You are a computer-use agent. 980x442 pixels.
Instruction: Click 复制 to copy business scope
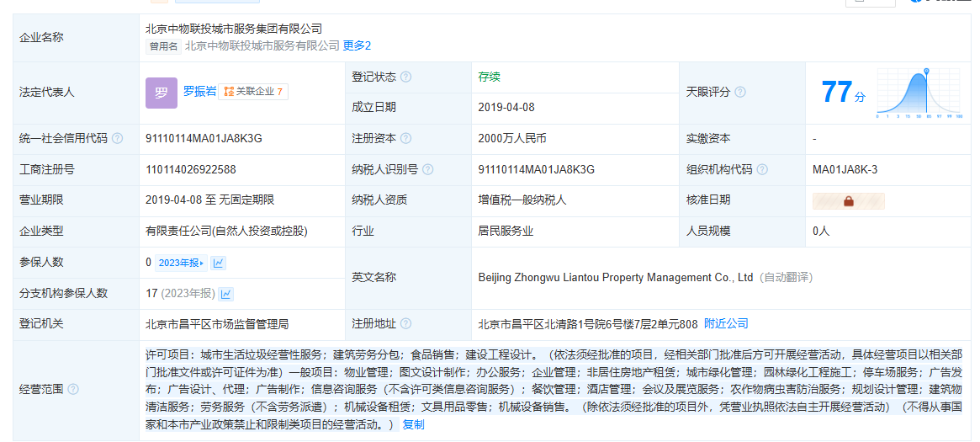(413, 425)
